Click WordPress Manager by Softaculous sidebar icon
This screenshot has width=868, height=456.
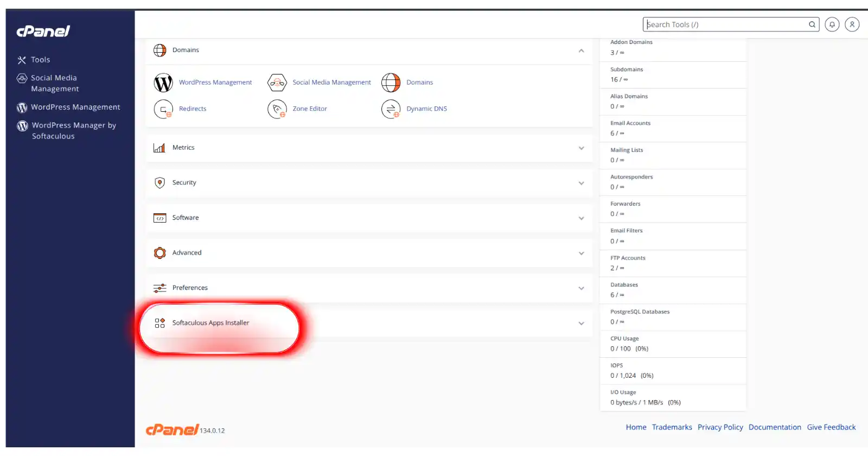(22, 126)
